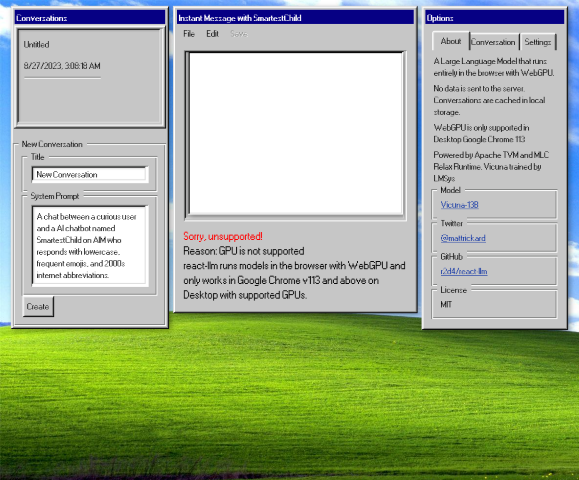Focus the Title input with New Conversation
This screenshot has height=480, width=579.
(x=90, y=175)
